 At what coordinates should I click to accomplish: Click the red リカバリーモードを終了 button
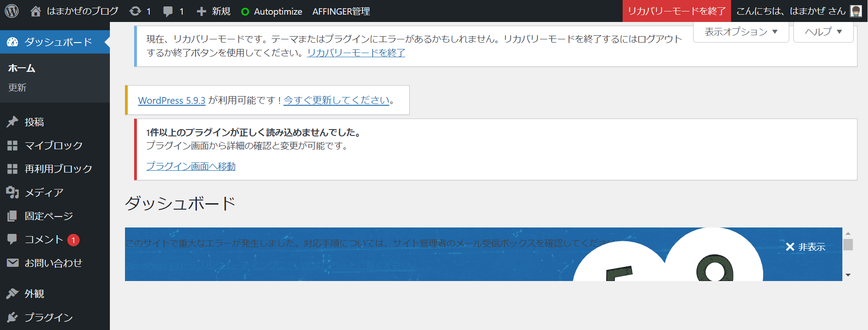(677, 11)
